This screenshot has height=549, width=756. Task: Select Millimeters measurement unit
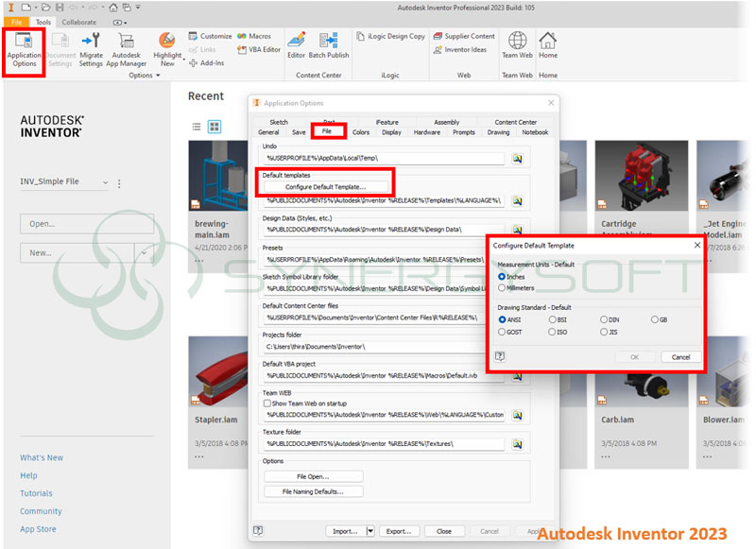click(x=502, y=288)
